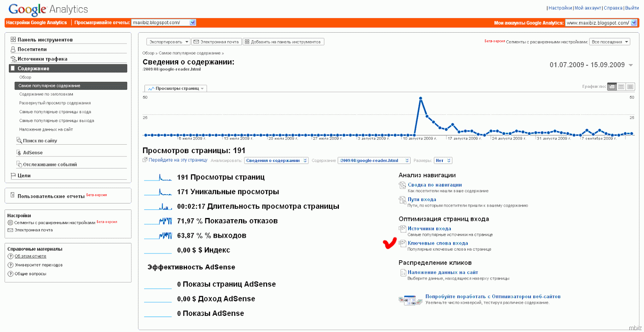The image size is (644, 332).
Task: Click the bounce rate sparkline thumbnail
Action: (158, 221)
